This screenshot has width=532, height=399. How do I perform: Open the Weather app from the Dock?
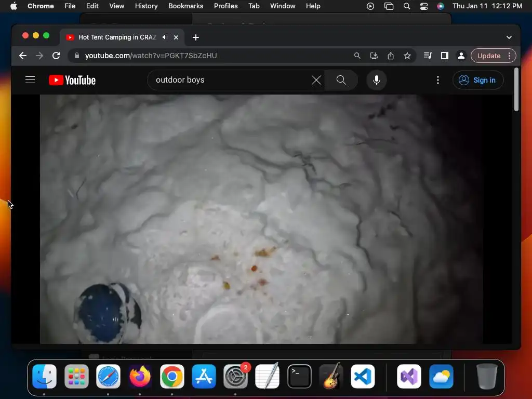441,376
